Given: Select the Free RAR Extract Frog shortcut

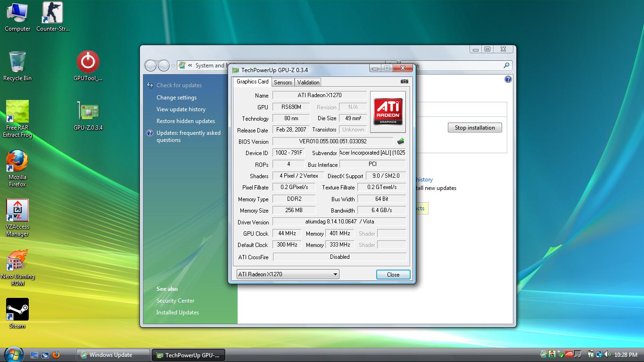Looking at the screenshot, I should [x=17, y=119].
